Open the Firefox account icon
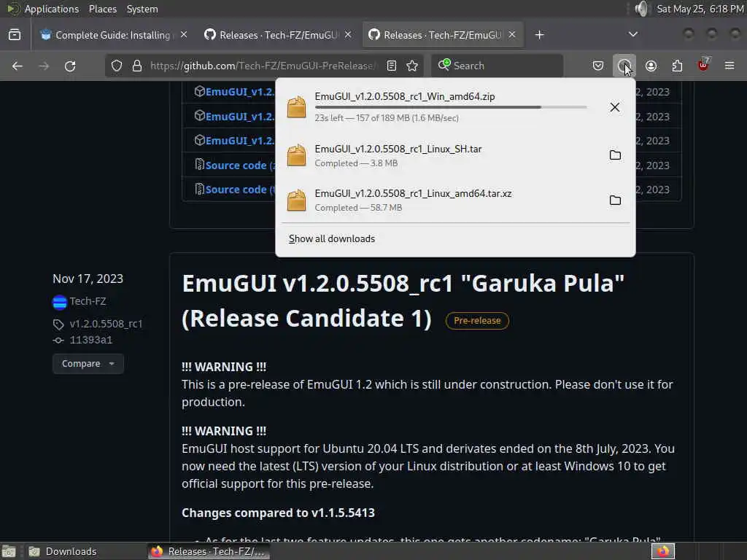Screen dimensions: 747x560 (651, 66)
